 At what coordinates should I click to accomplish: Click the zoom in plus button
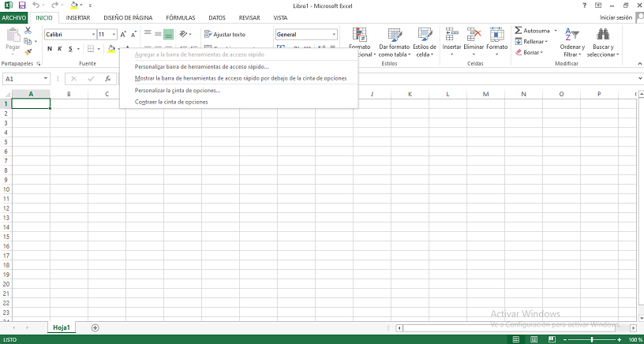pyautogui.click(x=619, y=339)
